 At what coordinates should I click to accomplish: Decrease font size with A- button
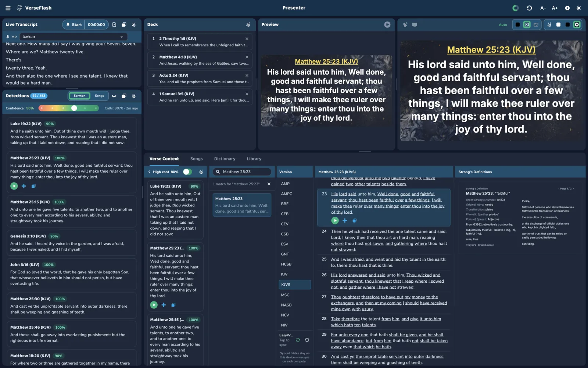pos(543,8)
